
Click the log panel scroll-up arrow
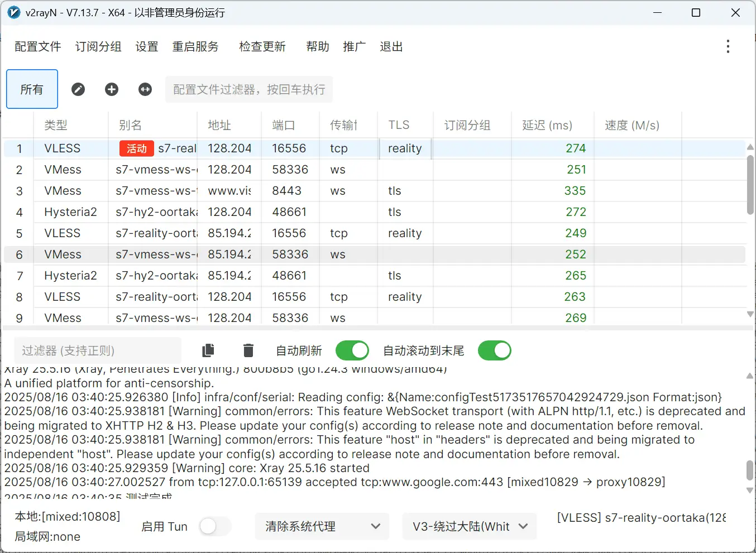(750, 376)
